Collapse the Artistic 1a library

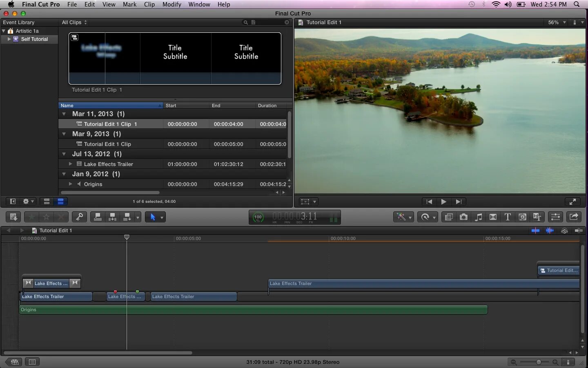4,31
